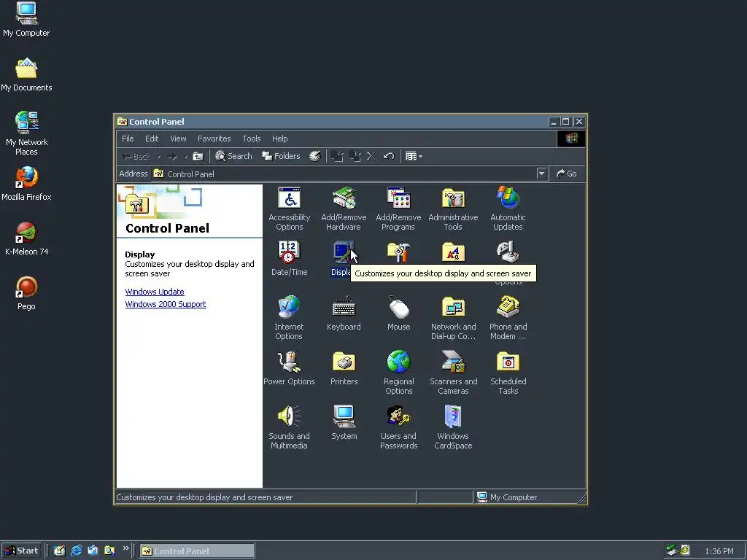Open the Back history dropdown arrow

click(159, 156)
